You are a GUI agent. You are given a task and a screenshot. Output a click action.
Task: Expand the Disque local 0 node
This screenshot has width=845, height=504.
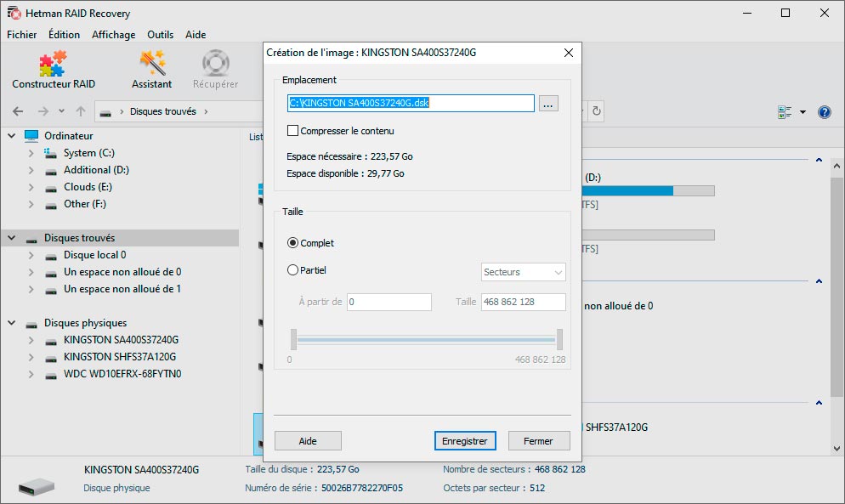(31, 255)
